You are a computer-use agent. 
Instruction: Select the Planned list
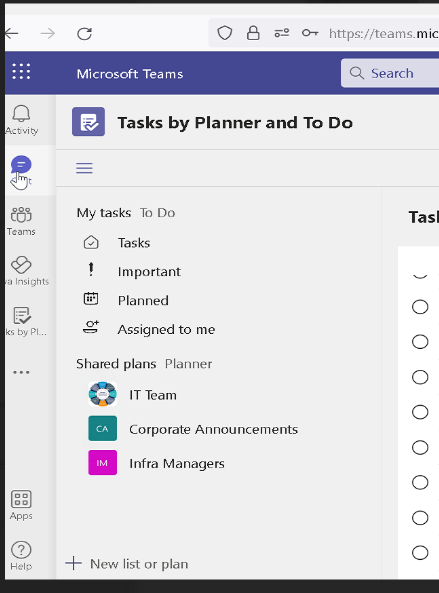coord(143,300)
